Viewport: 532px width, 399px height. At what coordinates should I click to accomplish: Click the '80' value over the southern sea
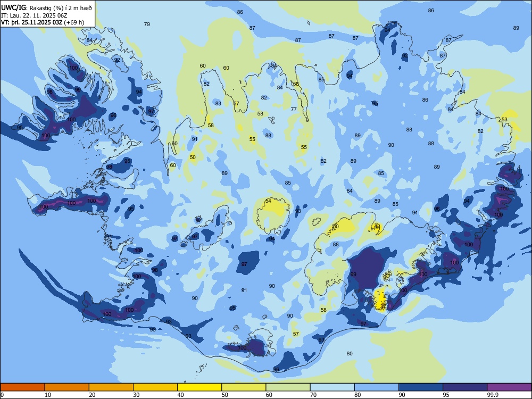tap(350, 354)
